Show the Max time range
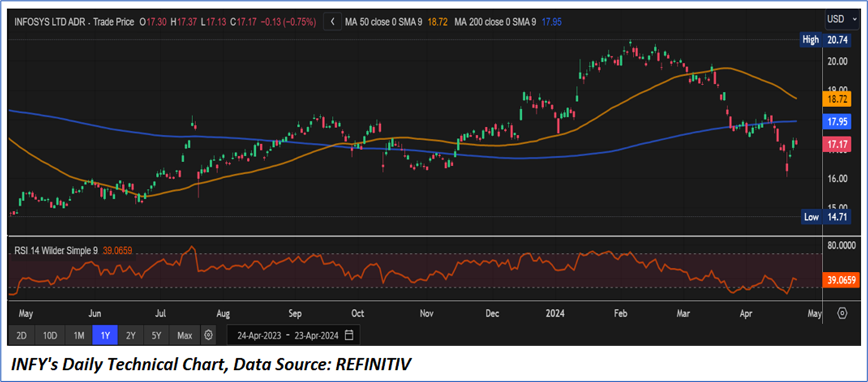Screen dimensions: 868x382 coord(185,335)
